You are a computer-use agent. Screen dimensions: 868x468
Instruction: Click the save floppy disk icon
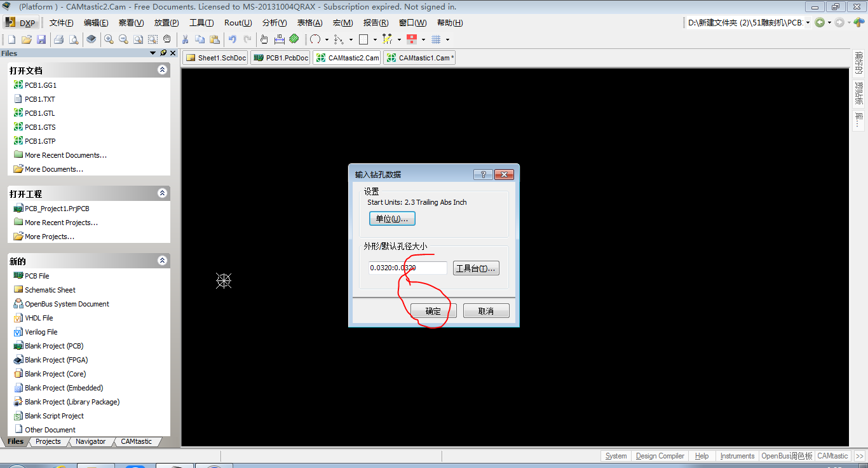coord(41,39)
